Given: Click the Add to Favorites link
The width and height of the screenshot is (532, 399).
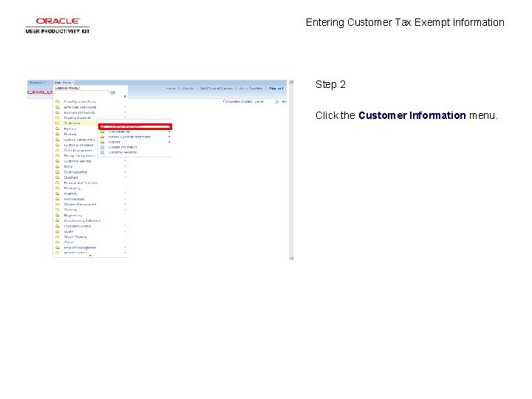Looking at the screenshot, I should click(x=250, y=88).
